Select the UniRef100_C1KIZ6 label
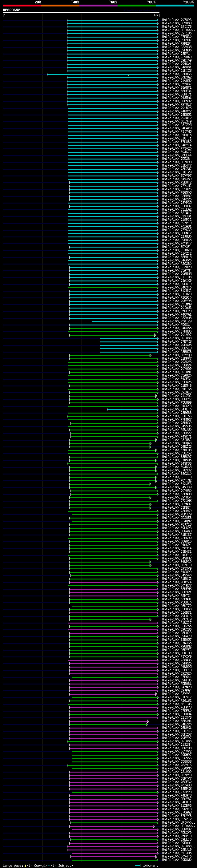The image size is (197, 868). [x=177, y=71]
